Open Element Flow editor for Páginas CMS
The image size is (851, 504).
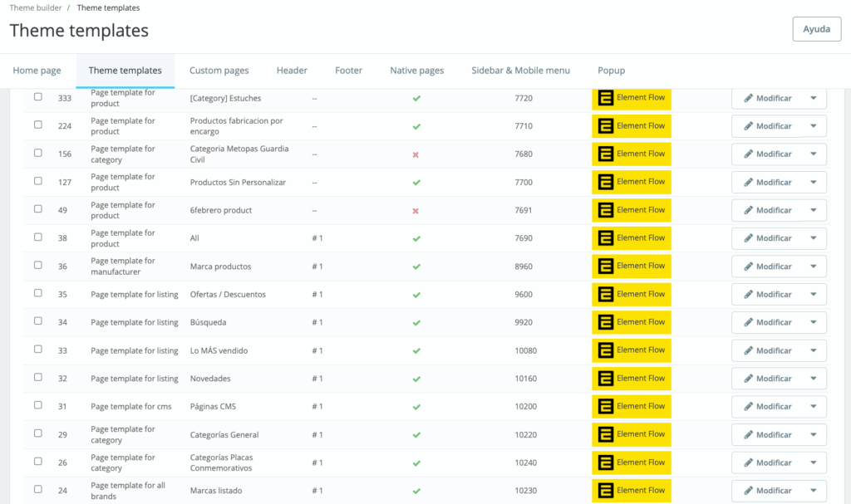(x=632, y=406)
